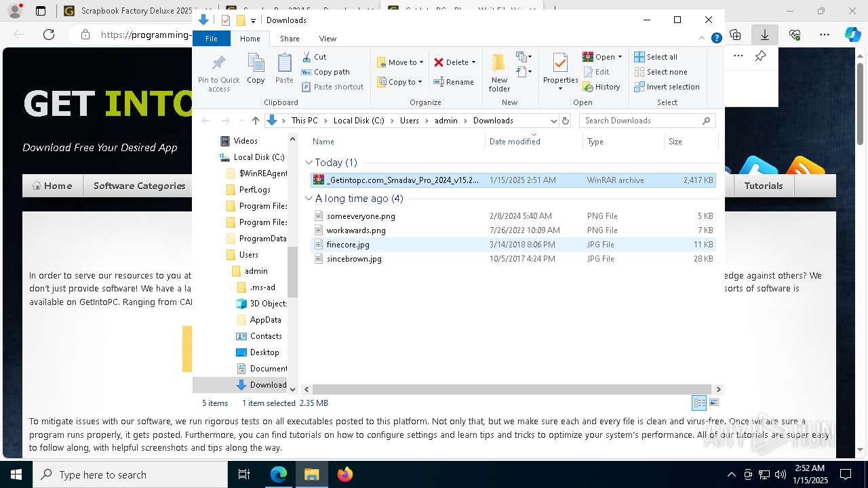868x488 pixels.
Task: Open Firefox from taskbar
Action: point(344,474)
